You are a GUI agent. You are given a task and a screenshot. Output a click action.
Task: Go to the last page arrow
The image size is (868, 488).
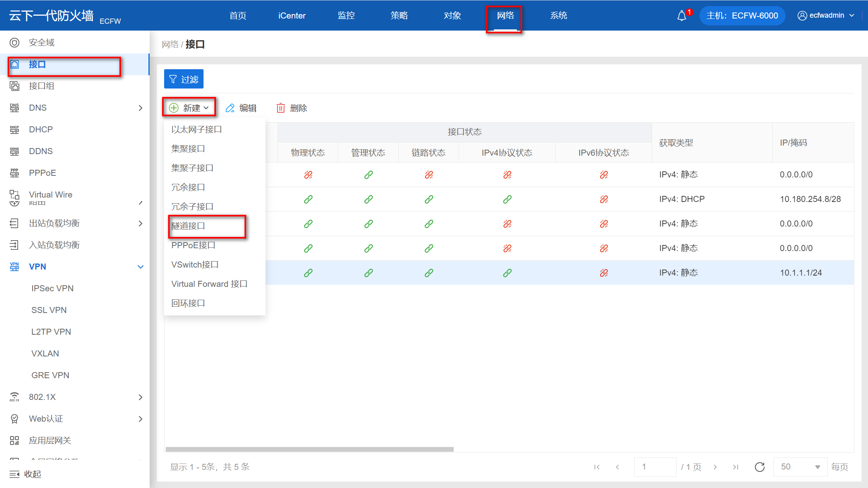[735, 467]
